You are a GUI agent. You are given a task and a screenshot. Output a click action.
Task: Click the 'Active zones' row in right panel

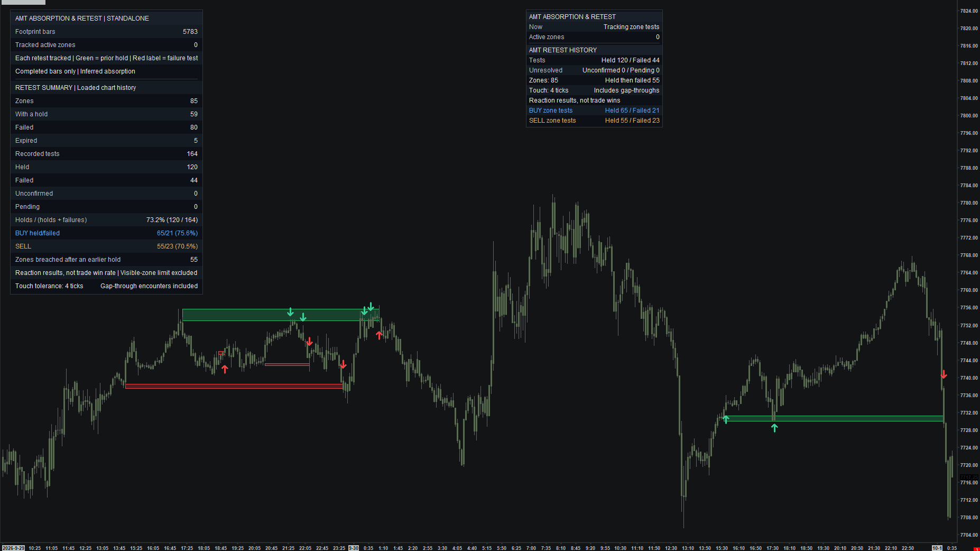point(594,37)
